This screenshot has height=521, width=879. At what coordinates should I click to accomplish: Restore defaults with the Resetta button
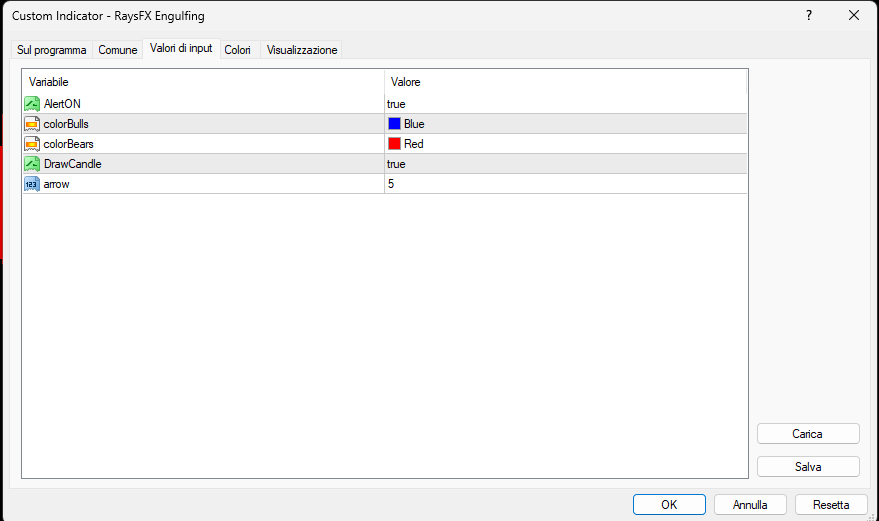831,505
